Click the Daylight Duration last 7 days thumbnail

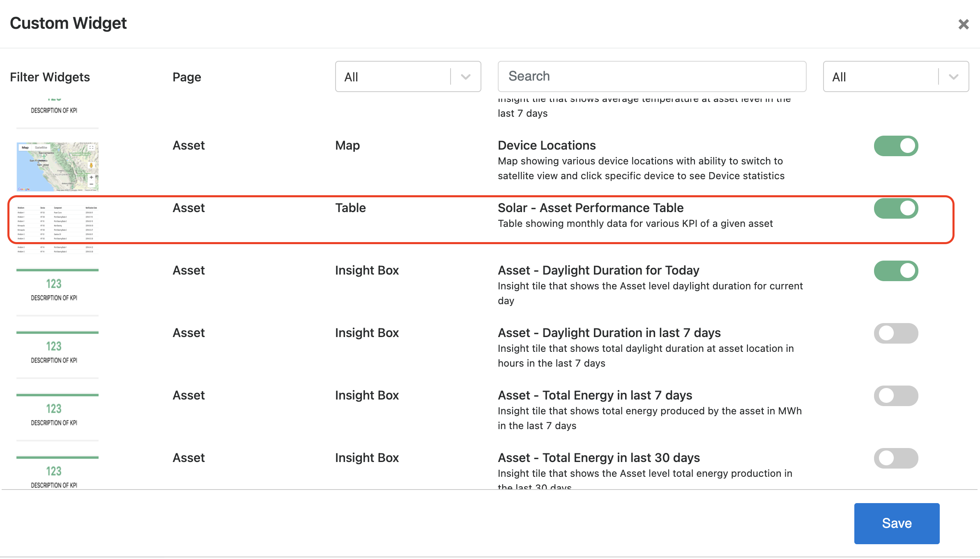point(58,354)
